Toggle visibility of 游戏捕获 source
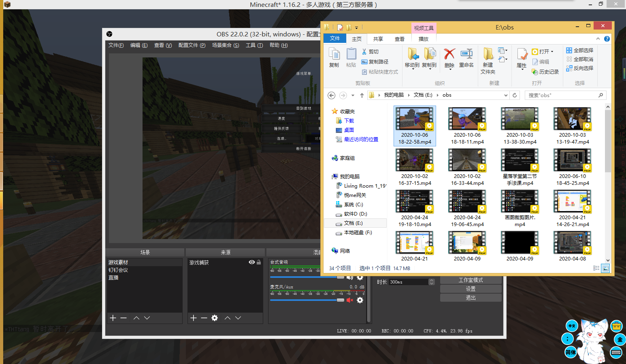 pos(252,262)
